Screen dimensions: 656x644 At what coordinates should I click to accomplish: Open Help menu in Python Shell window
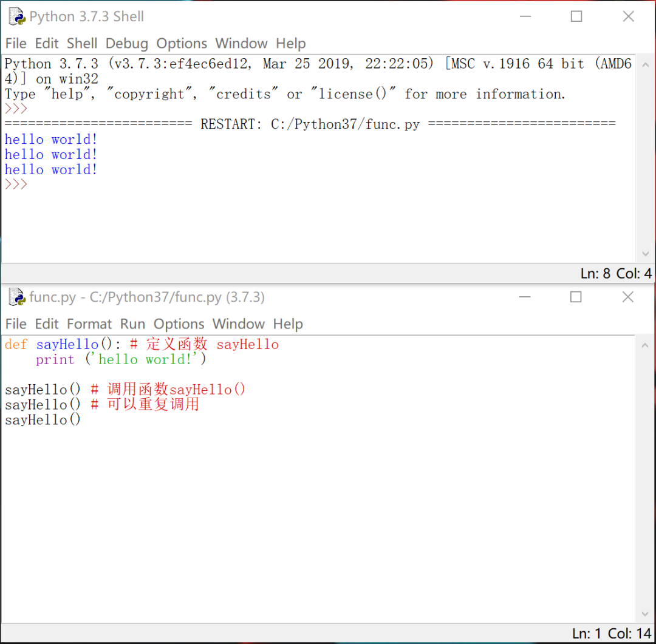[x=291, y=44]
